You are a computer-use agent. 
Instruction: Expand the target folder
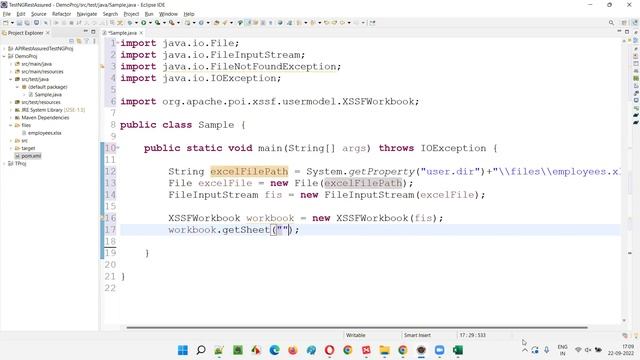coord(11,148)
